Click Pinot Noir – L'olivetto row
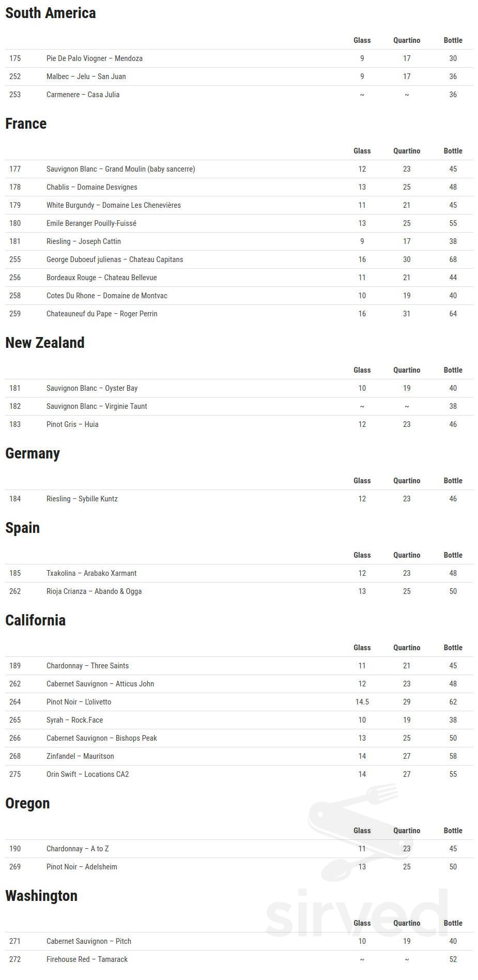The width and height of the screenshot is (478, 980). coord(79,702)
